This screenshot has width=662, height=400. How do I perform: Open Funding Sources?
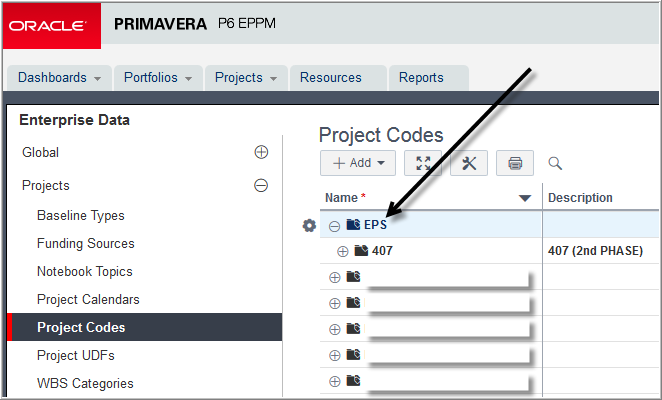tap(86, 243)
